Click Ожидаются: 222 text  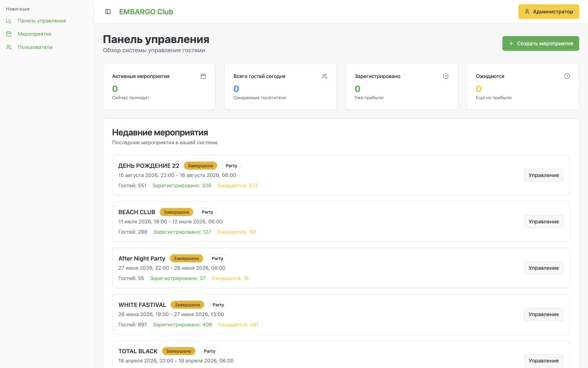[x=237, y=185]
